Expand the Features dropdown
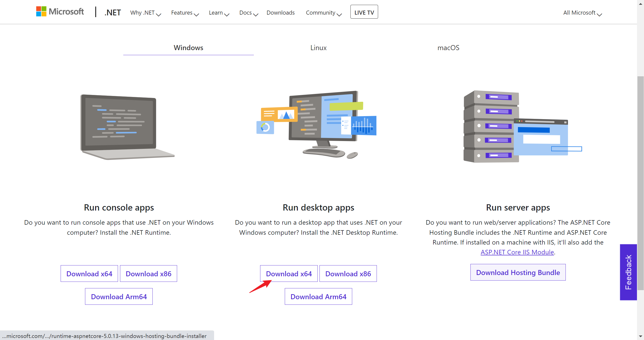 185,13
